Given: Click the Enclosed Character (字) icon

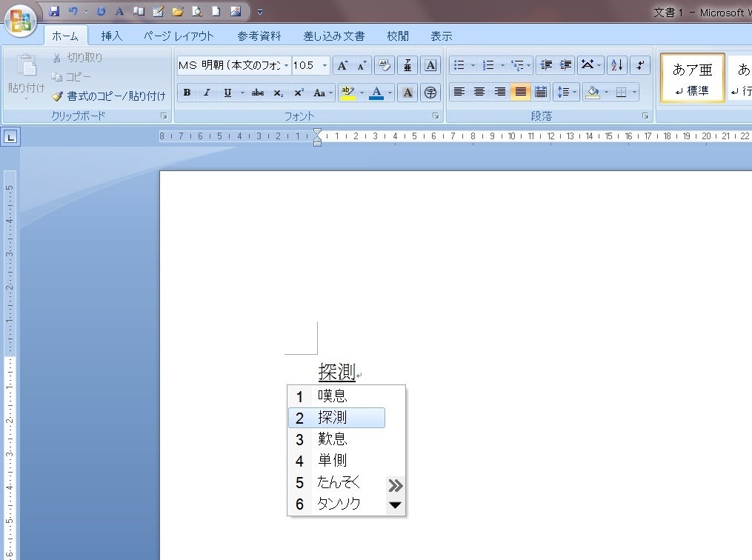Looking at the screenshot, I should click(x=430, y=93).
